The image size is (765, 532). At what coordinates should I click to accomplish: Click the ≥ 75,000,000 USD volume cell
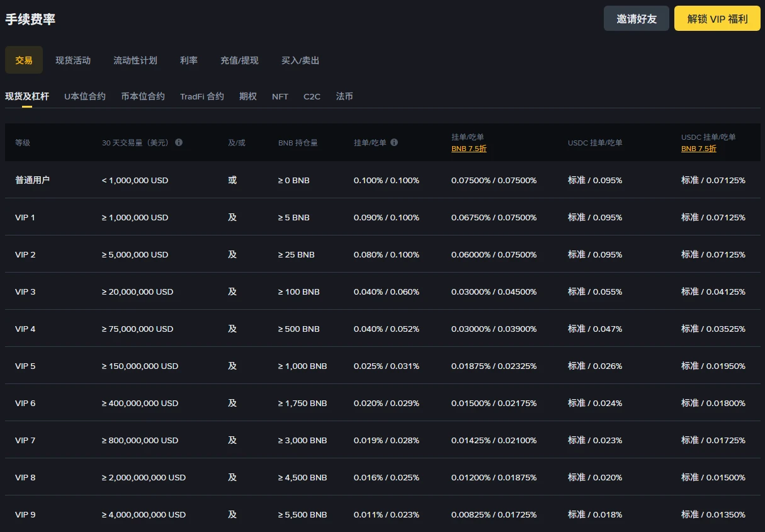(x=138, y=329)
